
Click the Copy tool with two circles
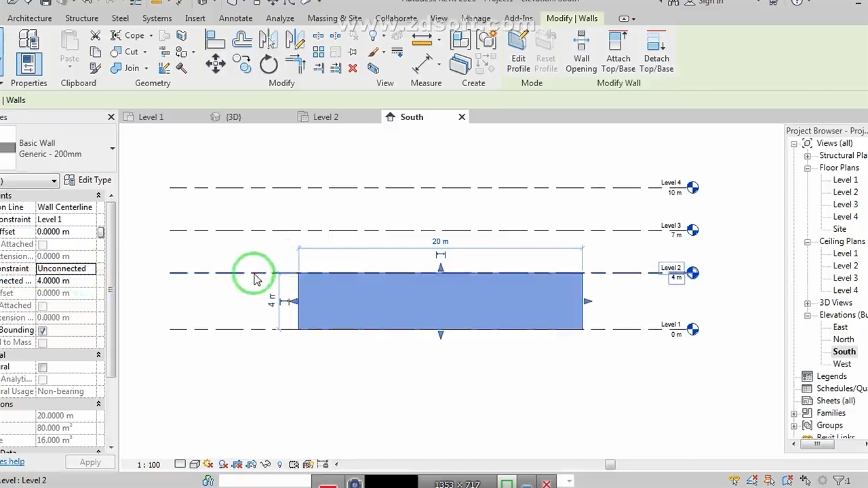pos(242,65)
